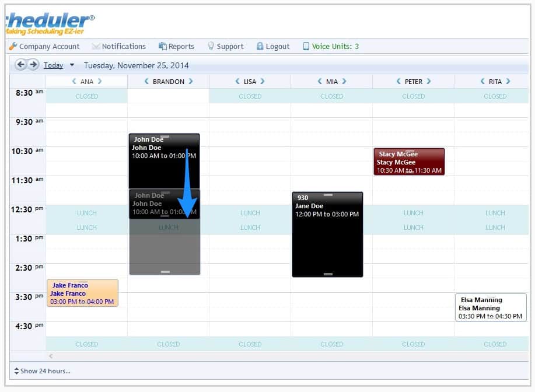The image size is (535, 392).
Task: Check Notifications via the envelope icon
Action: click(x=119, y=46)
